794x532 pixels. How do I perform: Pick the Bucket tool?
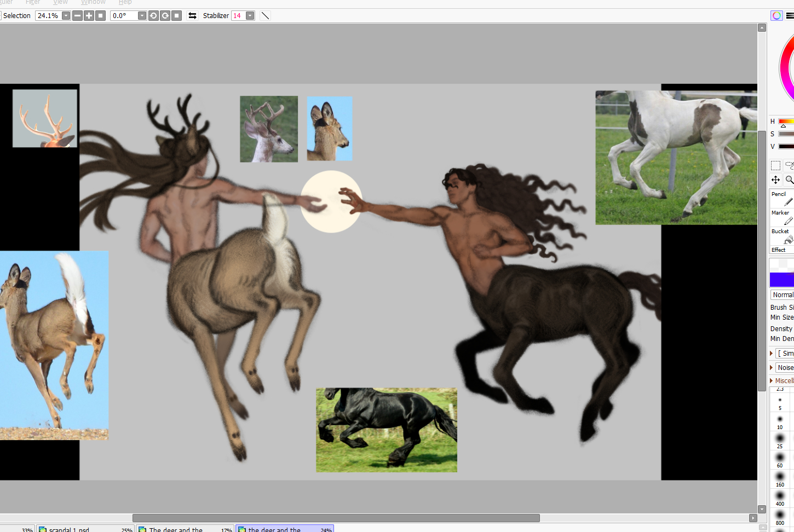[782, 236]
